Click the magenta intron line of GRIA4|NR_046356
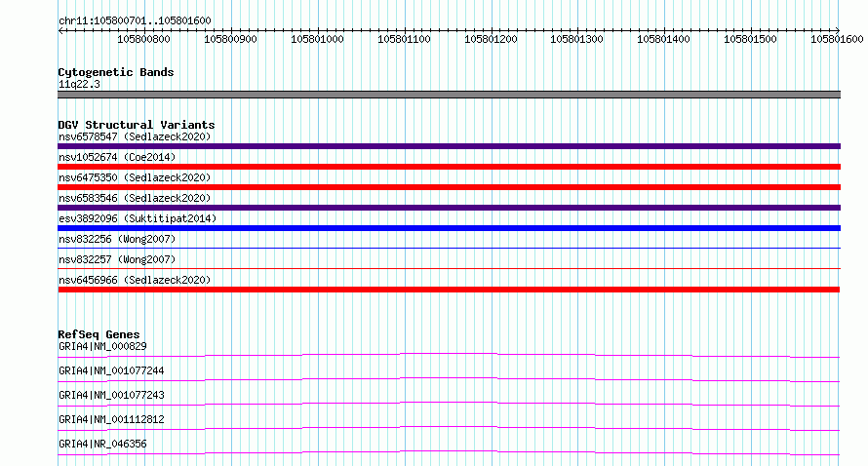 pyautogui.click(x=449, y=452)
